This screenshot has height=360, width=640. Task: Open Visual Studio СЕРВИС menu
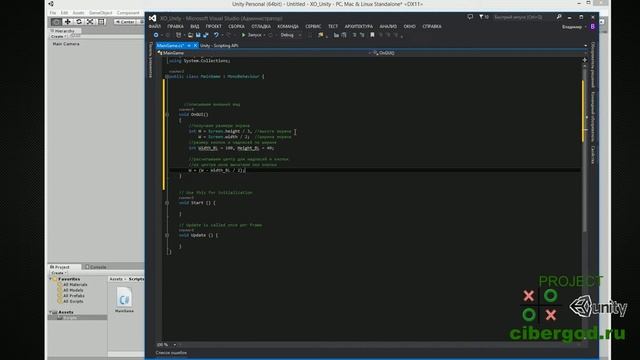(x=313, y=27)
